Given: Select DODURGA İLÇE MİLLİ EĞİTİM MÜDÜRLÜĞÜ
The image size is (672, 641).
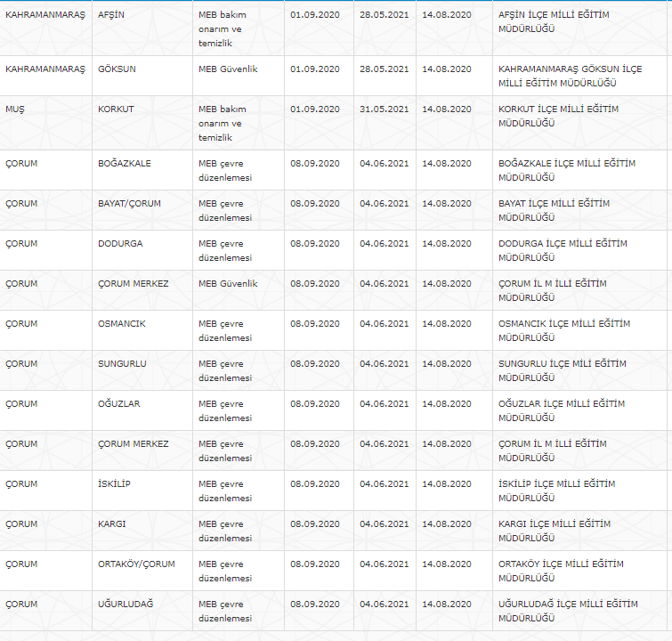Looking at the screenshot, I should 563,250.
